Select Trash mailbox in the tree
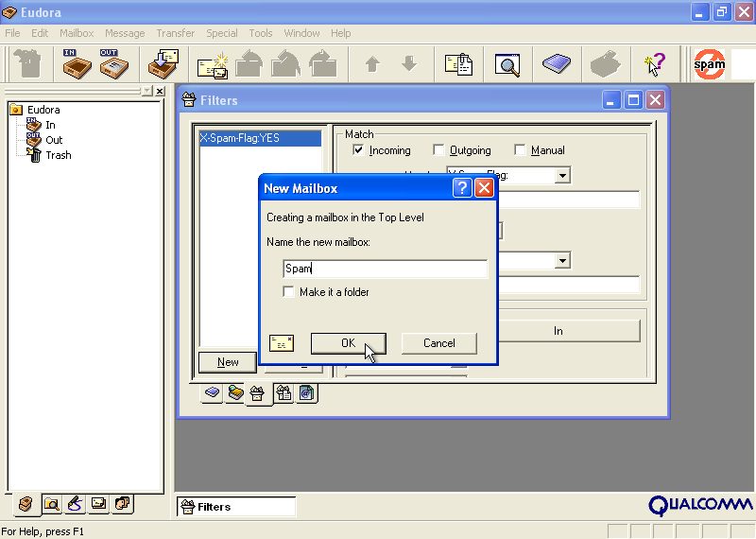The width and height of the screenshot is (756, 539). (x=59, y=155)
